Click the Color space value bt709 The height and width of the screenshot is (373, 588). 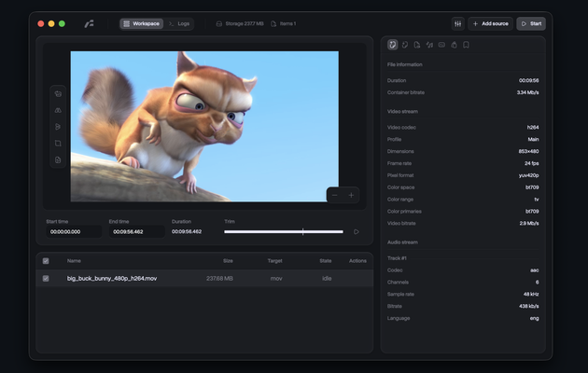click(x=532, y=187)
